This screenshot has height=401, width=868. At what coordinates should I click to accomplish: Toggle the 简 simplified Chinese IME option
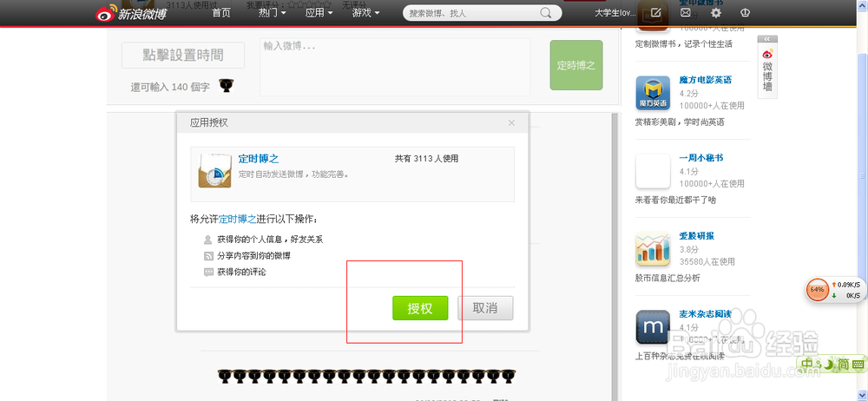point(843,364)
